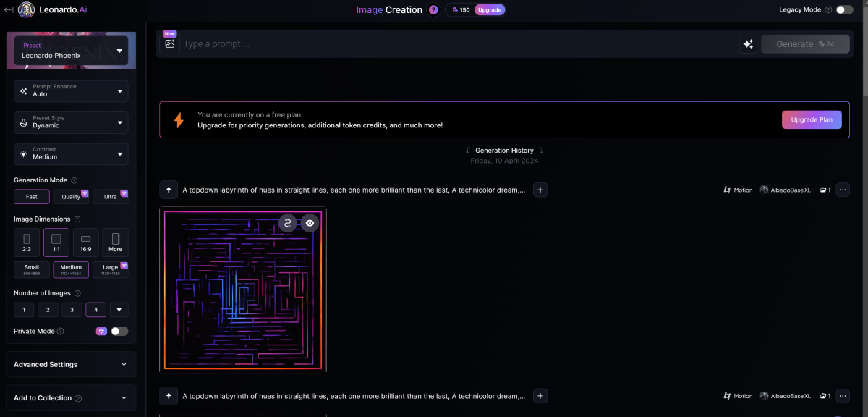The width and height of the screenshot is (868, 417).
Task: Expand the Advanced Settings section
Action: click(x=71, y=365)
